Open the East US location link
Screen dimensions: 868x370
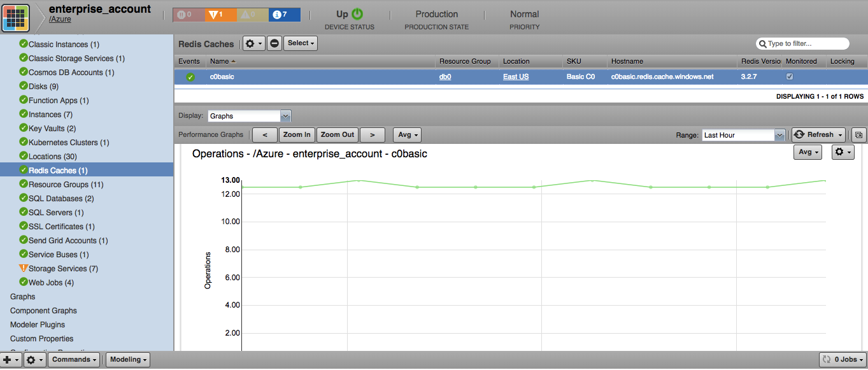coord(516,76)
